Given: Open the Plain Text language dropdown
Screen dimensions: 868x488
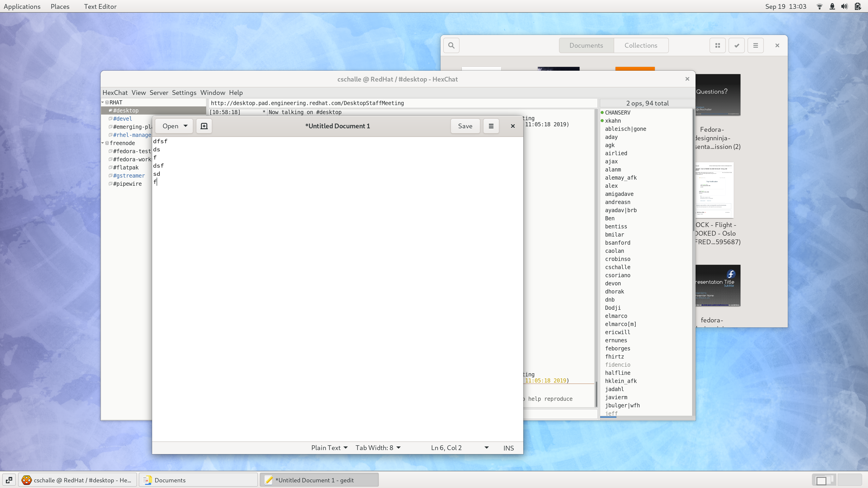Looking at the screenshot, I should click(329, 448).
